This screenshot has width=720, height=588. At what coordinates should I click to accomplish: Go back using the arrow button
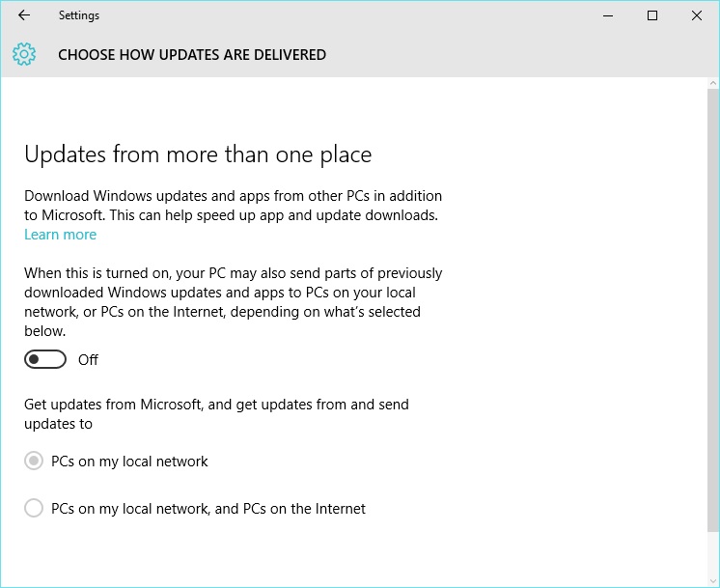point(24,15)
